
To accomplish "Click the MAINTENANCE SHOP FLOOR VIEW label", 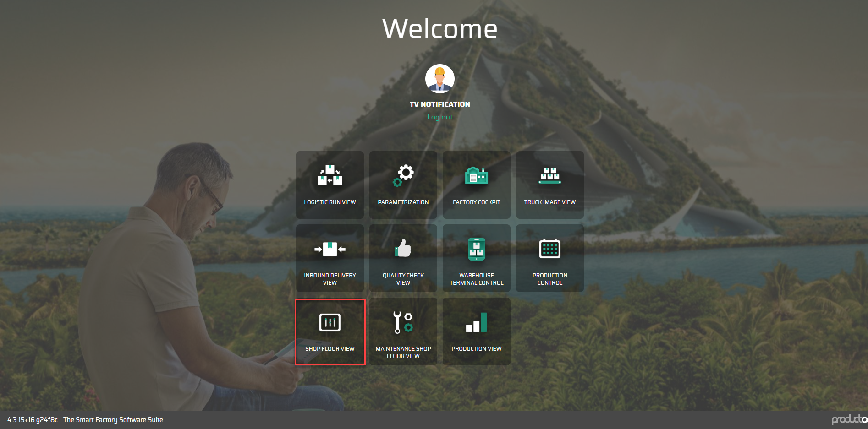I will [403, 352].
